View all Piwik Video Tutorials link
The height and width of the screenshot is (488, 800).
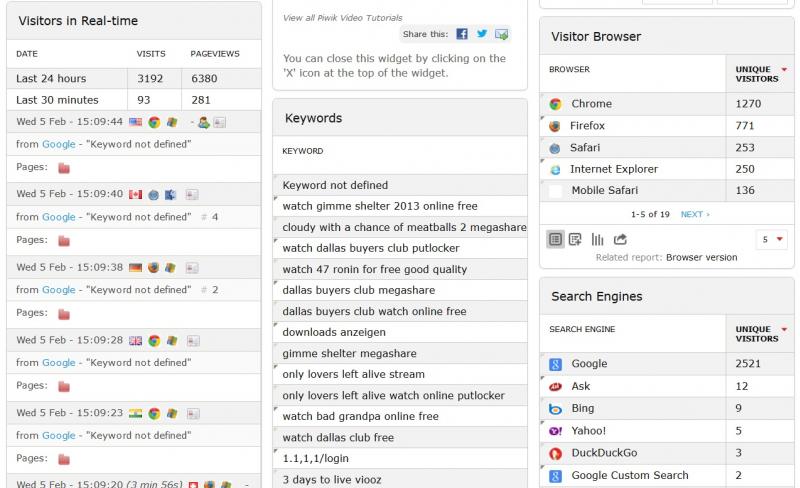coord(342,18)
